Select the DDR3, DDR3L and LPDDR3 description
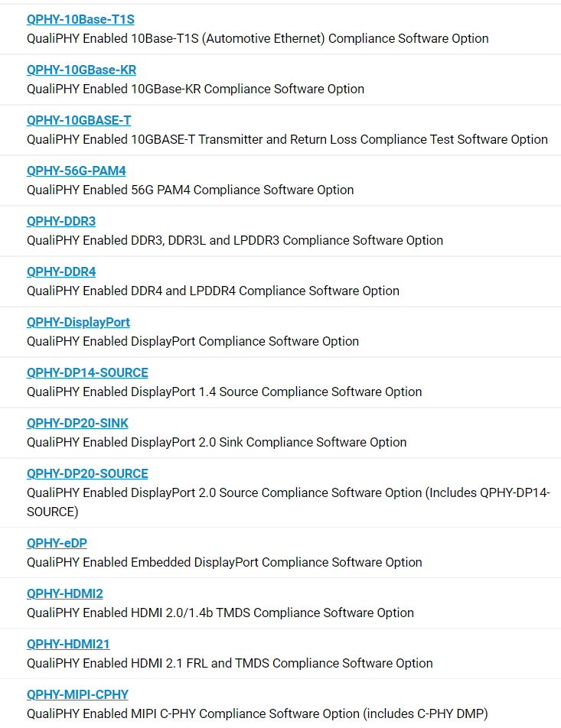Screen dimensions: 561x728 235,240
